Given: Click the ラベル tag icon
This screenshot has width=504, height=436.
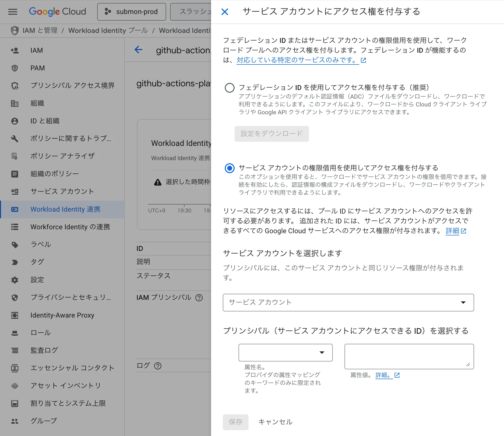Looking at the screenshot, I should click(15, 244).
